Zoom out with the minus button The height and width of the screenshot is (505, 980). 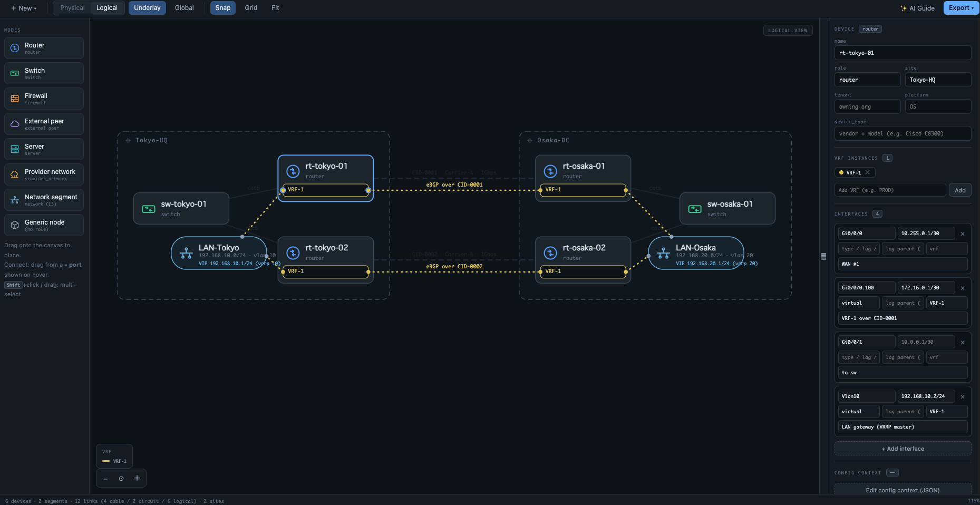tap(105, 479)
